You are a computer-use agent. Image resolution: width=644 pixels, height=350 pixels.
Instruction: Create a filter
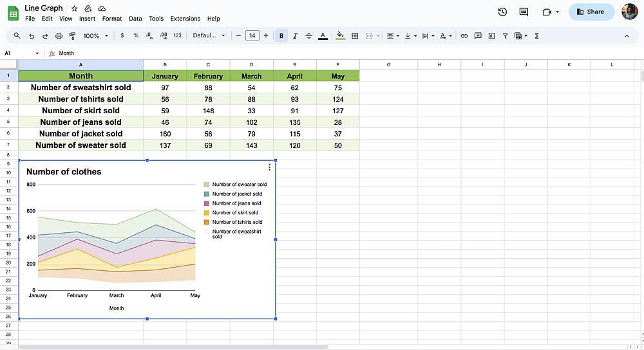505,36
